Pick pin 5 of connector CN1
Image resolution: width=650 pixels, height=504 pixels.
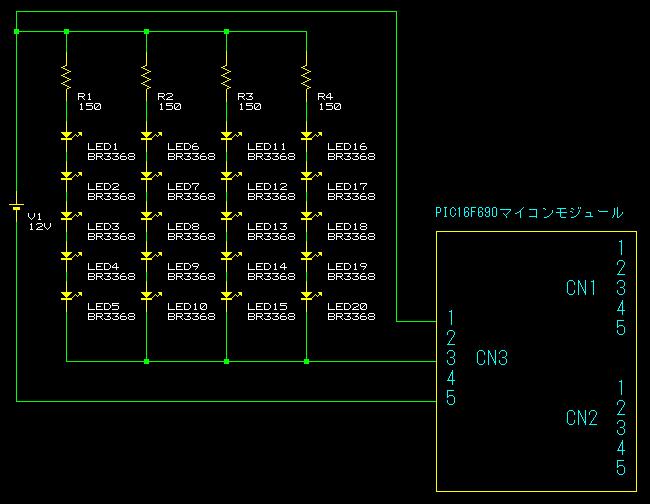click(x=621, y=328)
